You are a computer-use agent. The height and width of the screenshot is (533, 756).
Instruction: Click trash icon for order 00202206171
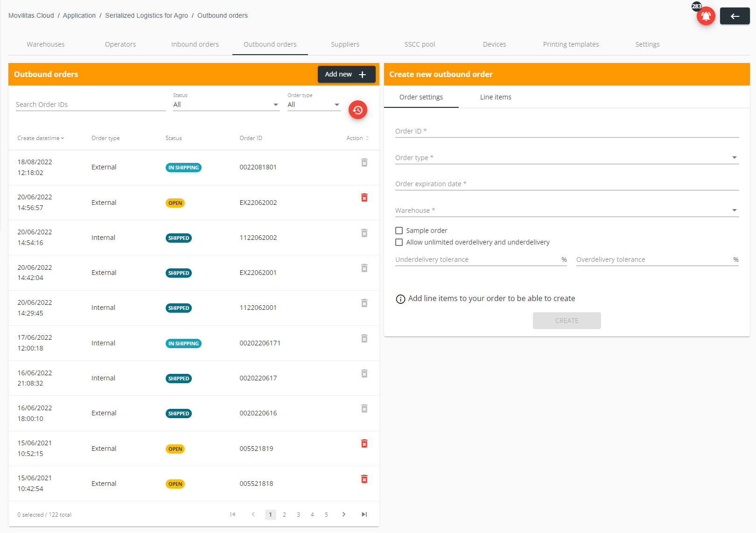click(364, 338)
